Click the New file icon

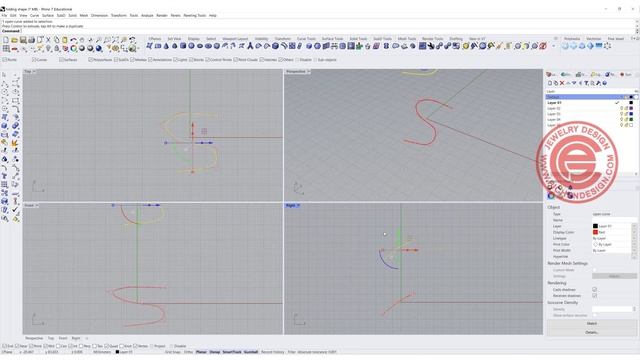pyautogui.click(x=6, y=40)
